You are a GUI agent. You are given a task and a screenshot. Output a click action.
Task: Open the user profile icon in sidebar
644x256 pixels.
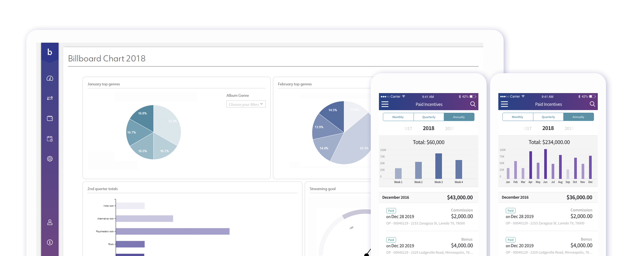[x=50, y=222]
